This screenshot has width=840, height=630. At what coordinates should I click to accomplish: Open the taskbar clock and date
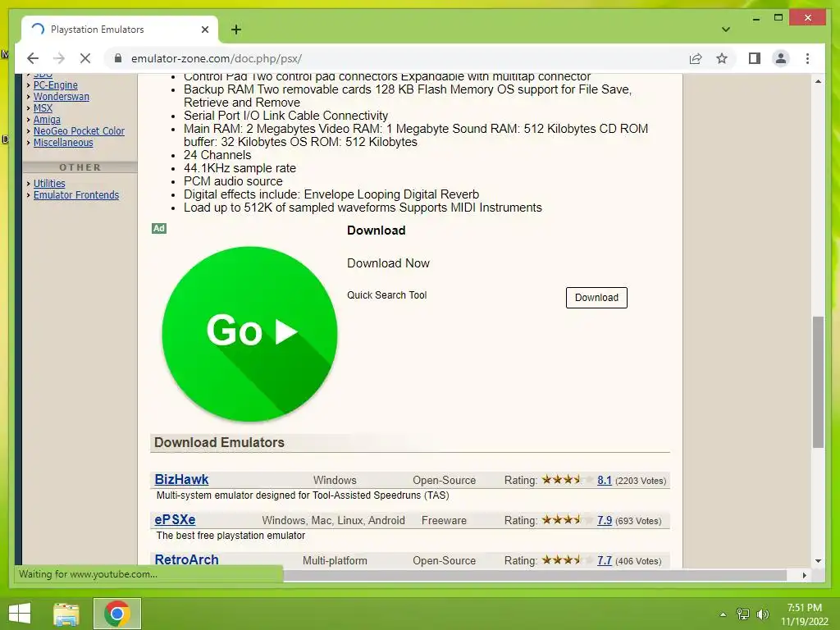(804, 614)
